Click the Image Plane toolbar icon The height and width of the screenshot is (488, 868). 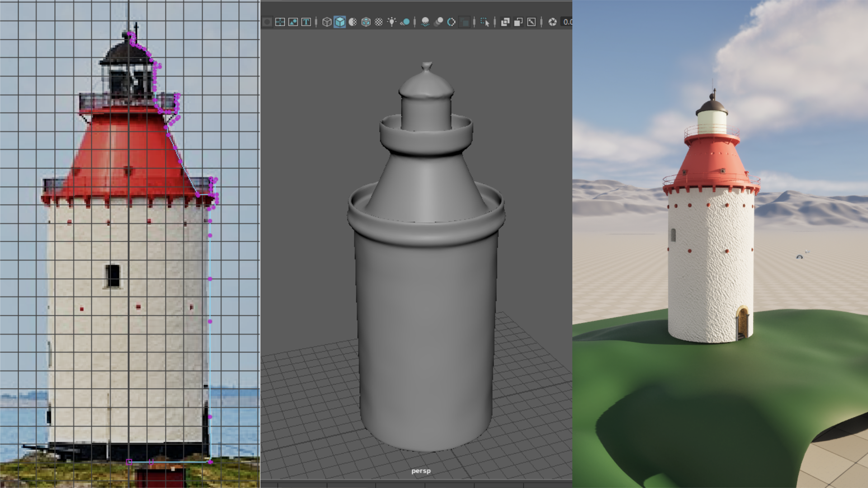coord(293,22)
